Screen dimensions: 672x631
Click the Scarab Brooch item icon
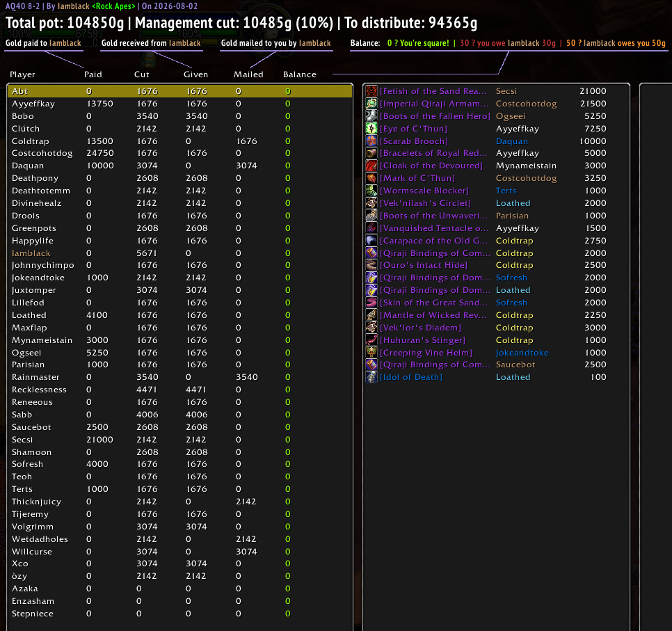[x=371, y=141]
